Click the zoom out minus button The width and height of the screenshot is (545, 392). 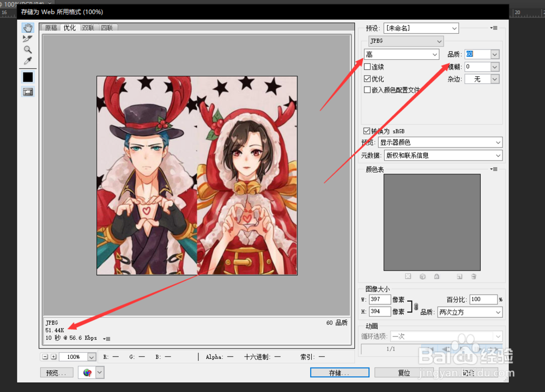click(45, 357)
